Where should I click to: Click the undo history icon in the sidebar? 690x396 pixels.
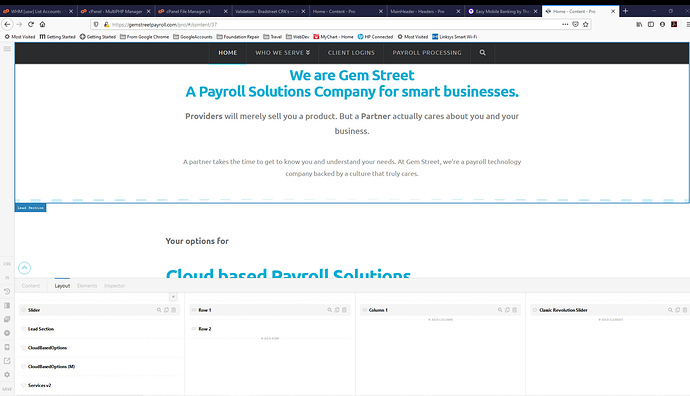[x=7, y=291]
